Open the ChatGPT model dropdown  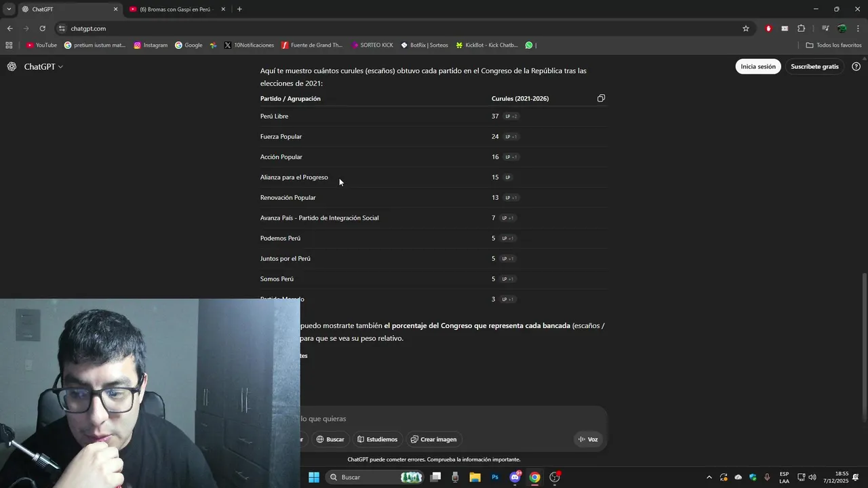pyautogui.click(x=43, y=66)
